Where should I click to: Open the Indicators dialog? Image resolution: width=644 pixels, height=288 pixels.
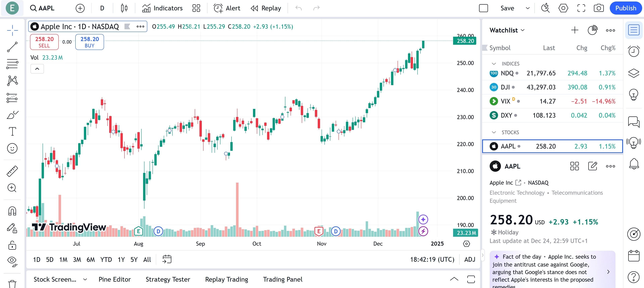[163, 8]
